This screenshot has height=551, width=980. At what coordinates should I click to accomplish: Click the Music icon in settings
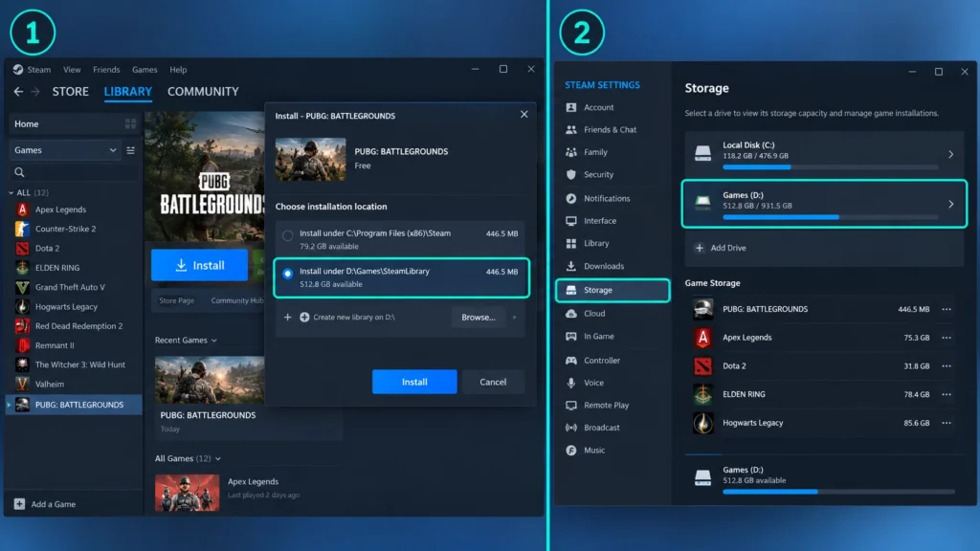[x=570, y=450]
